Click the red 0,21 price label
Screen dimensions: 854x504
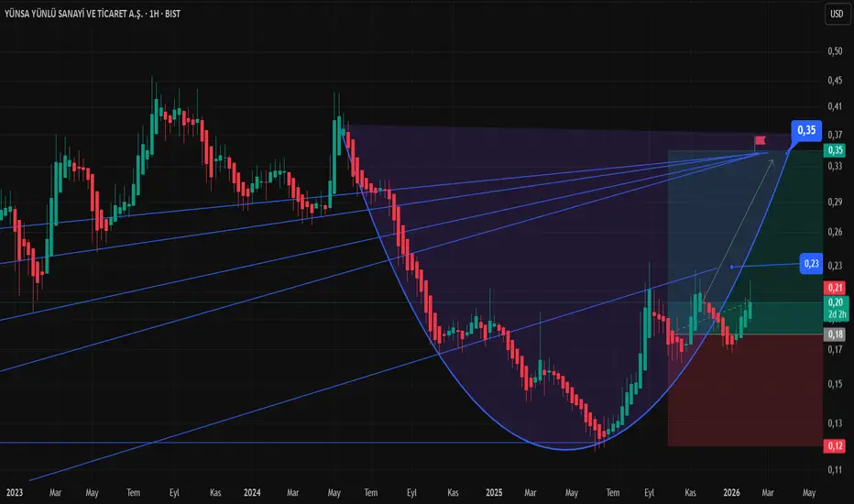pos(835,288)
